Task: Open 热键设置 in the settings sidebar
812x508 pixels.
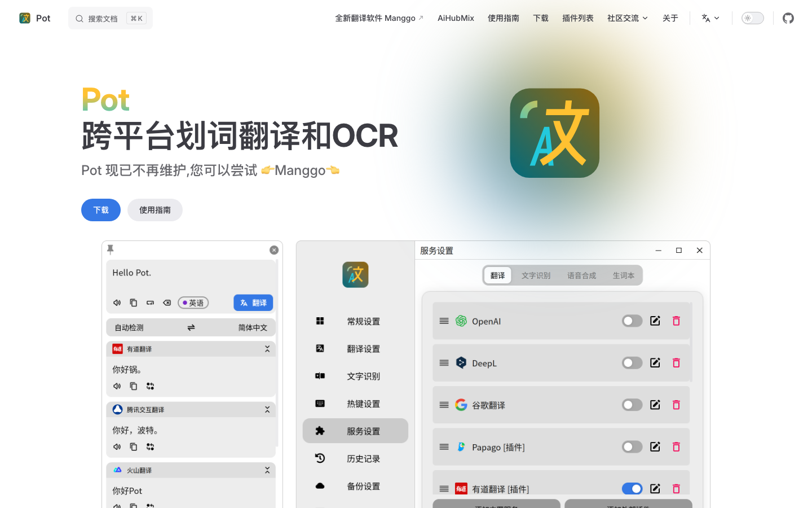Action: pyautogui.click(x=355, y=404)
